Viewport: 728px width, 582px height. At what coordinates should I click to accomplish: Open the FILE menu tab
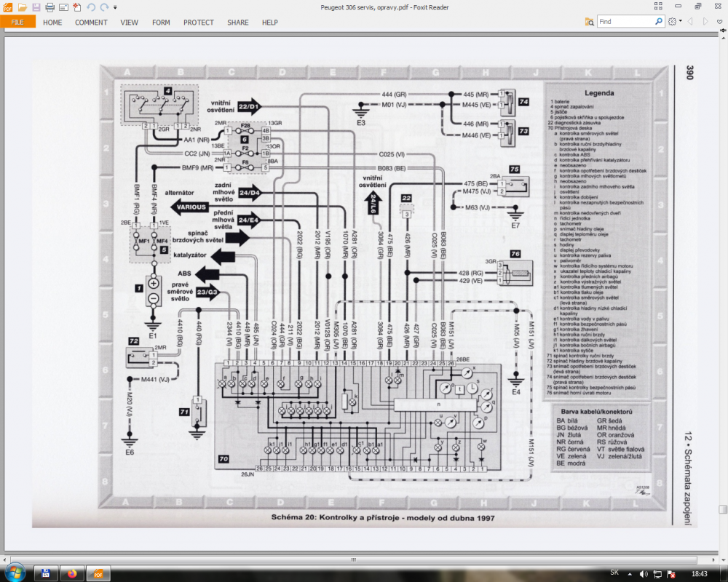(x=17, y=22)
